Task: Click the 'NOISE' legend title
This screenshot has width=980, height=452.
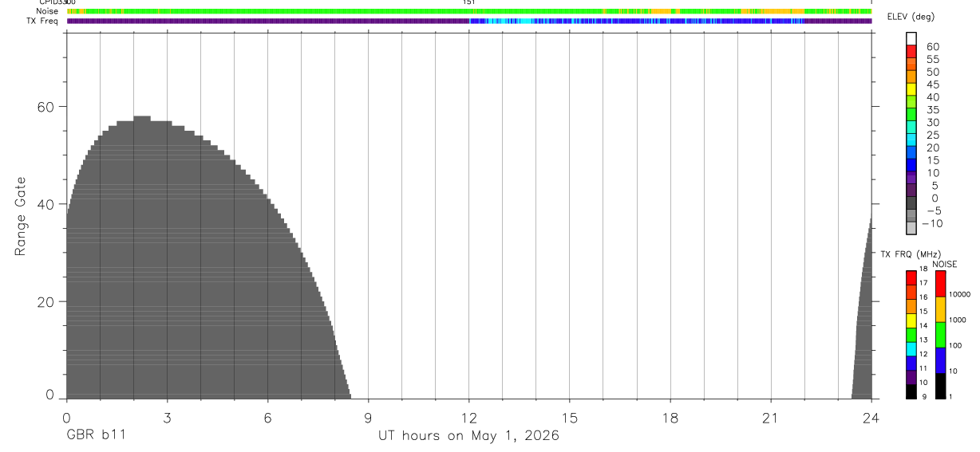Action: (x=945, y=264)
